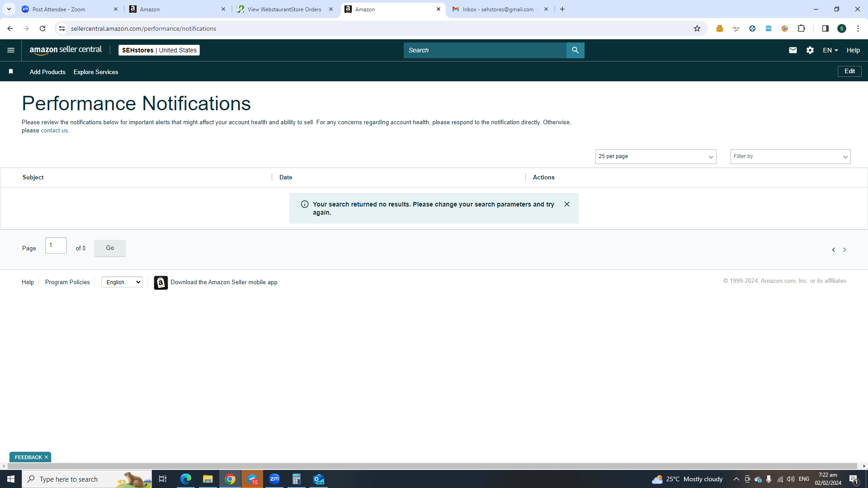Show hidden system tray icons
The image size is (868, 488).
pos(736,479)
